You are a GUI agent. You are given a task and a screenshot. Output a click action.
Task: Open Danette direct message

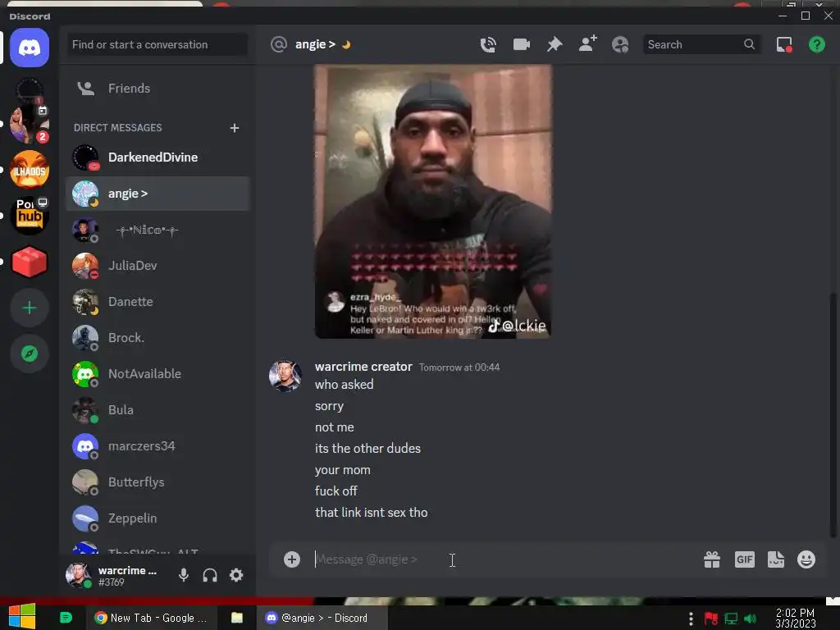[157, 302]
